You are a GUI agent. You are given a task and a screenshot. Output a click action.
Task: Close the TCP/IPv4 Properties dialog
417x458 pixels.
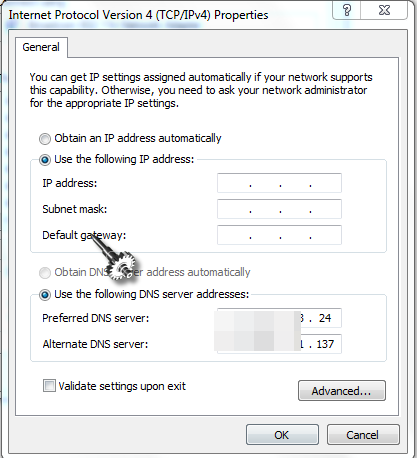384,10
